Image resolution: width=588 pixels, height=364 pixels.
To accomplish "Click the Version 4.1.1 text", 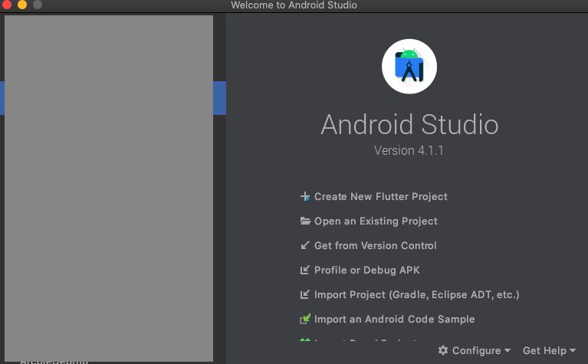I will pos(409,150).
